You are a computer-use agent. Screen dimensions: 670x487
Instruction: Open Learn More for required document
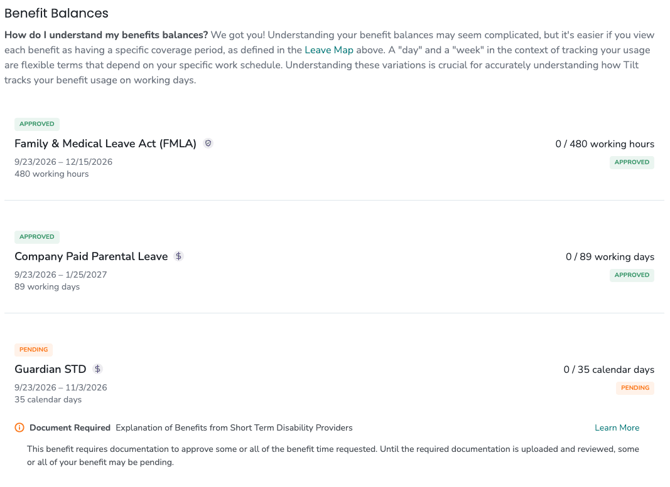point(617,428)
